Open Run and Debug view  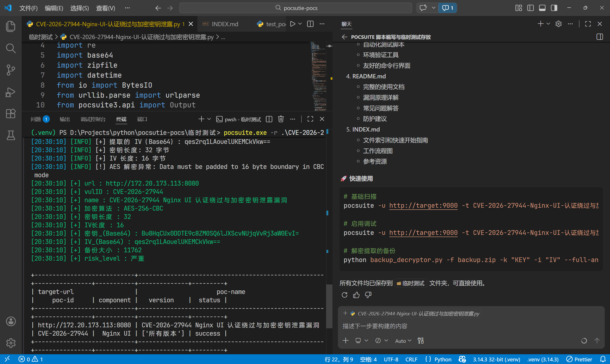[10, 92]
